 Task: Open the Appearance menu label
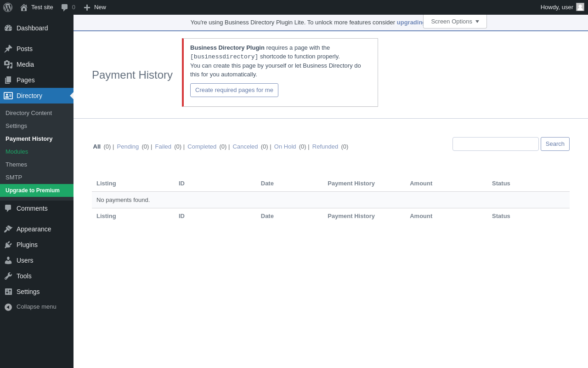coord(34,229)
